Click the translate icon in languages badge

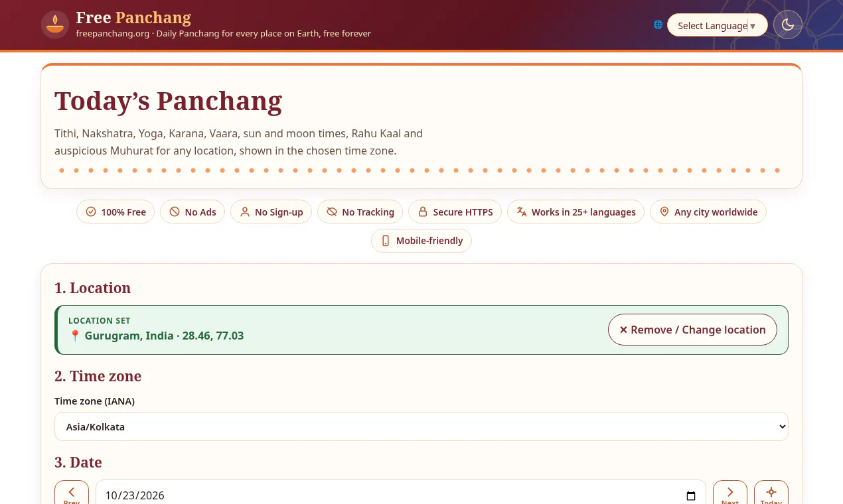pos(521,212)
